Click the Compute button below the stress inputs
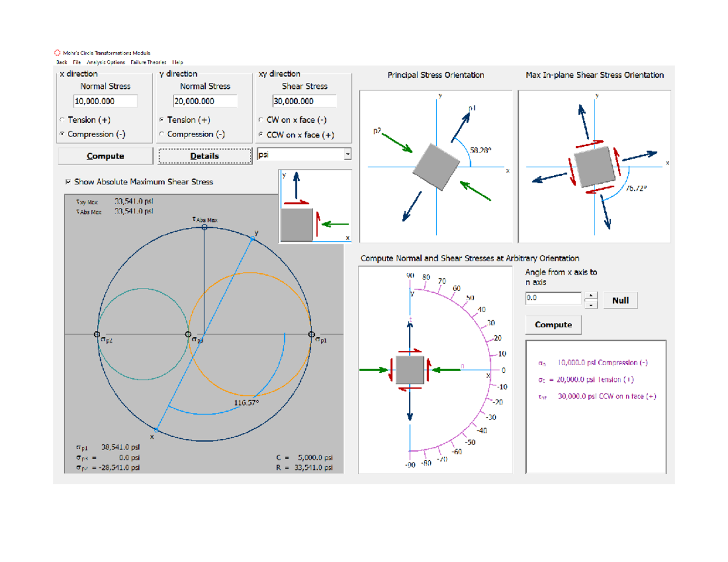Screen dimensions: 728x562 click(x=104, y=156)
